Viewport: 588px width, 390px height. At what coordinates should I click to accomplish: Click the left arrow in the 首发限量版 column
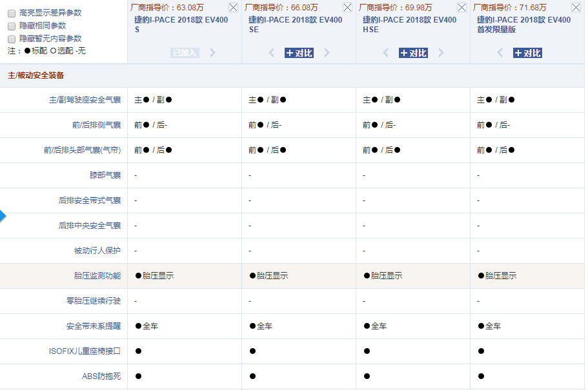point(500,53)
